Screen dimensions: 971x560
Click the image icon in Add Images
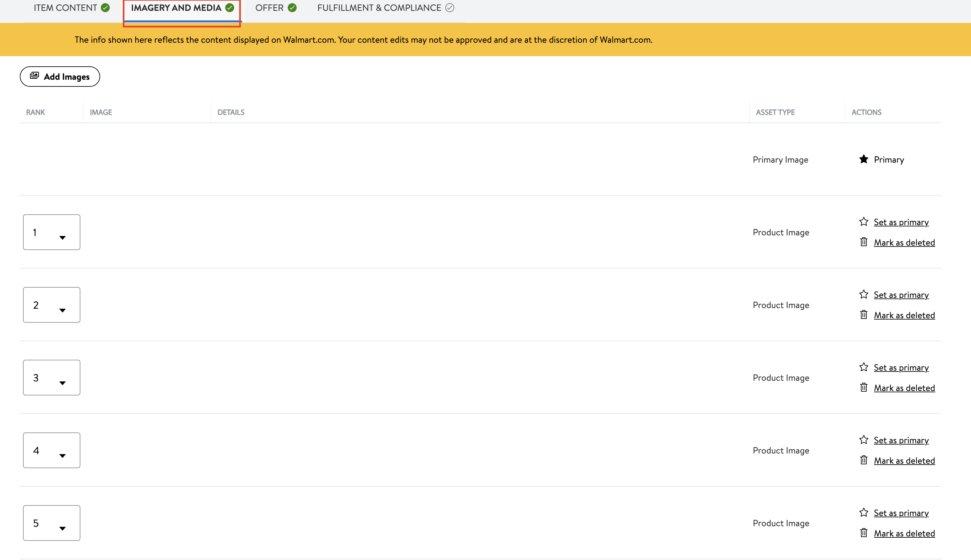click(x=35, y=76)
